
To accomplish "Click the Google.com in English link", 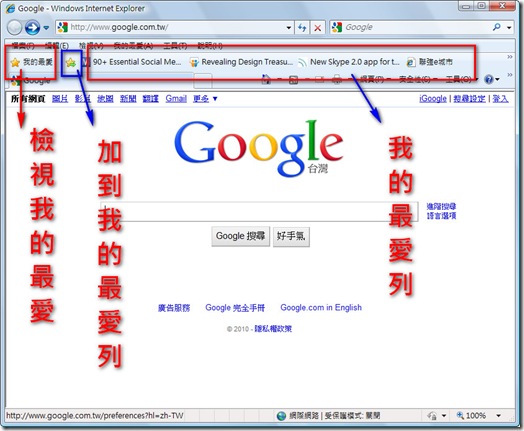I will pos(321,308).
